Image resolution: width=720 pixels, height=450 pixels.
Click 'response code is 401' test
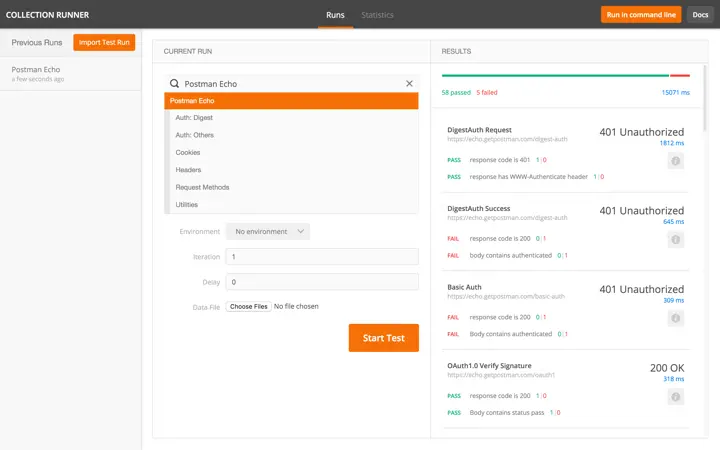500,160
